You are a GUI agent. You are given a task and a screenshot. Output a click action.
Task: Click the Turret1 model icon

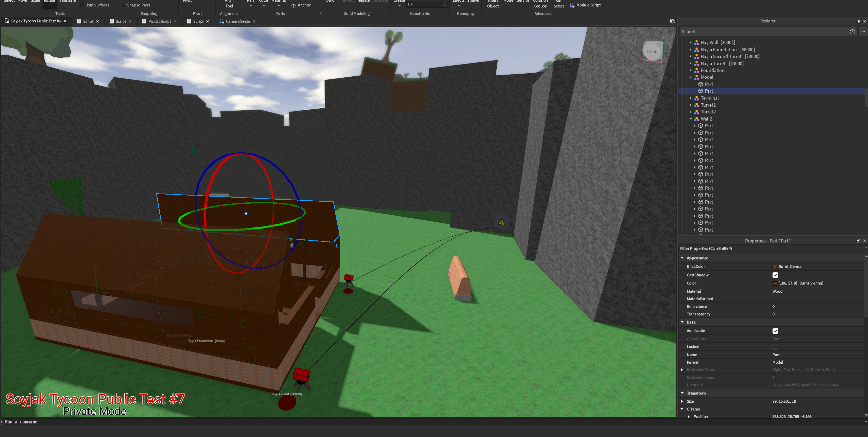(696, 105)
